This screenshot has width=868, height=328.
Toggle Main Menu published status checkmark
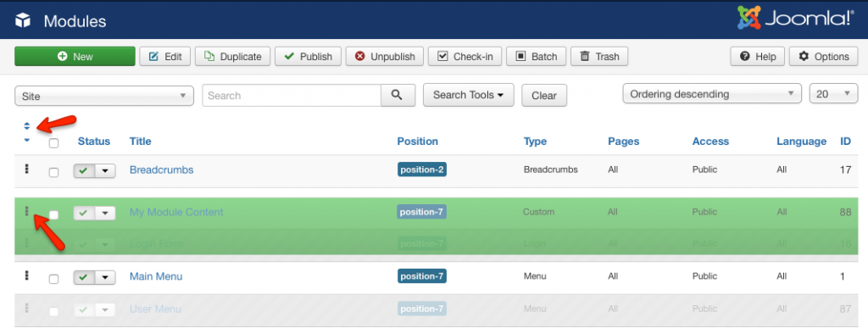(84, 277)
